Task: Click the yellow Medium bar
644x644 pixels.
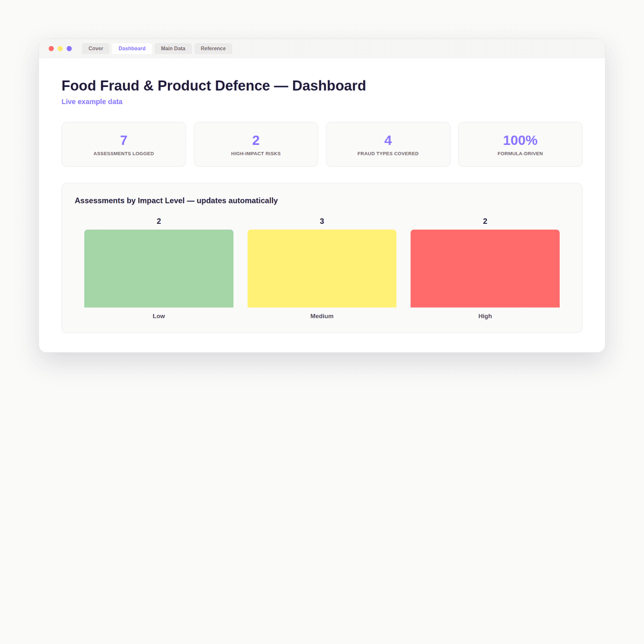Action: tap(322, 268)
